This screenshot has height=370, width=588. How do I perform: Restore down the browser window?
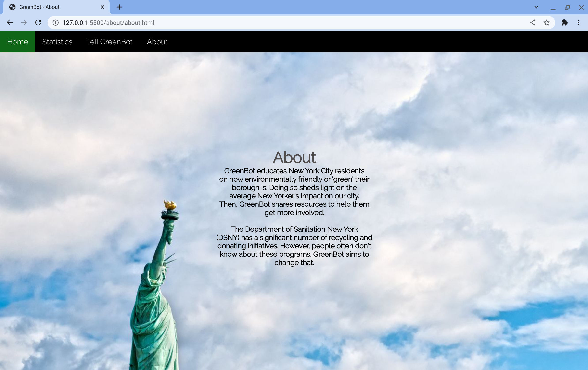coord(567,7)
